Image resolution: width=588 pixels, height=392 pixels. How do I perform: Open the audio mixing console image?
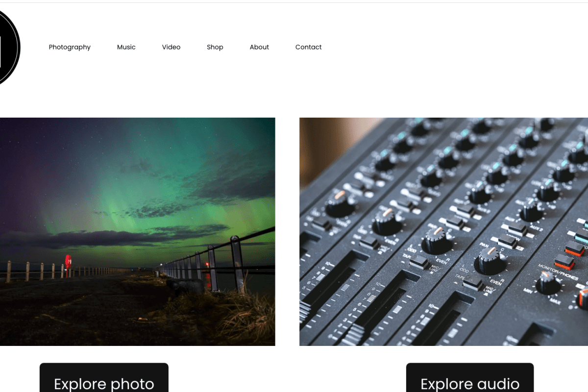pyautogui.click(x=443, y=232)
